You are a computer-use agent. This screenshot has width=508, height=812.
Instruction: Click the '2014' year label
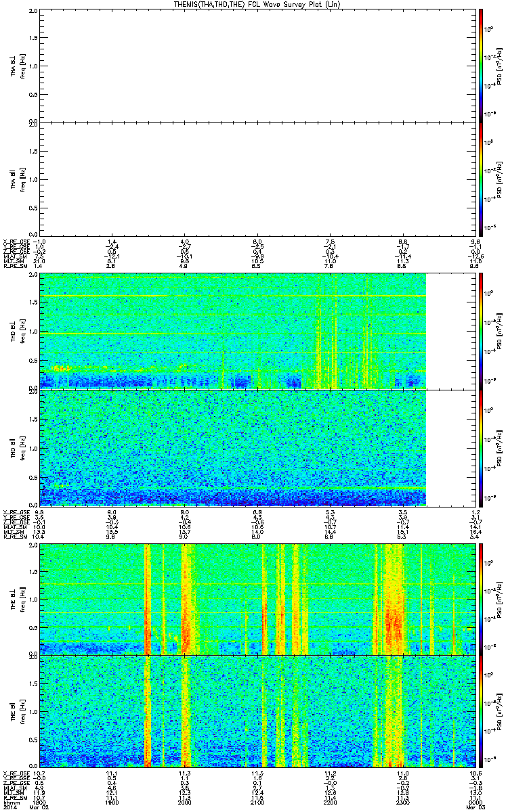tap(11, 808)
